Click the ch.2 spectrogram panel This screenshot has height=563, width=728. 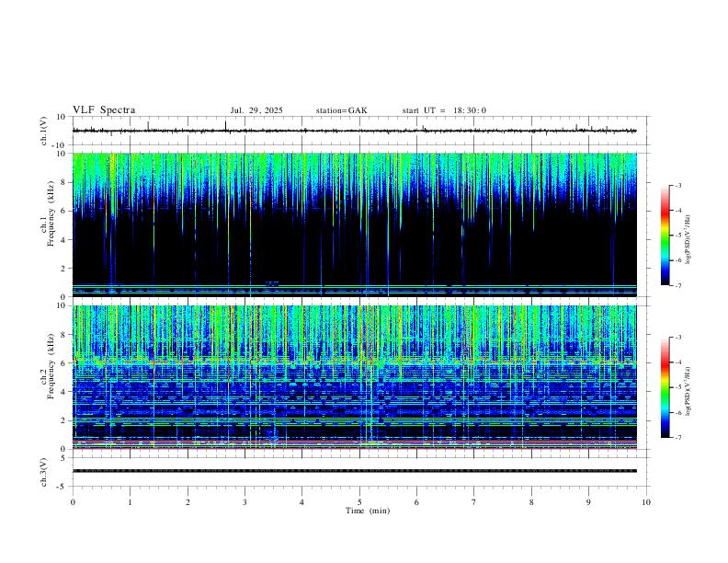[x=354, y=377]
